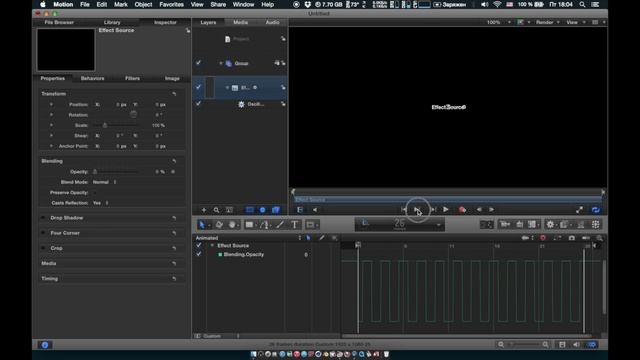This screenshot has width=640, height=360.
Task: Go to start of project
Action: click(x=404, y=209)
